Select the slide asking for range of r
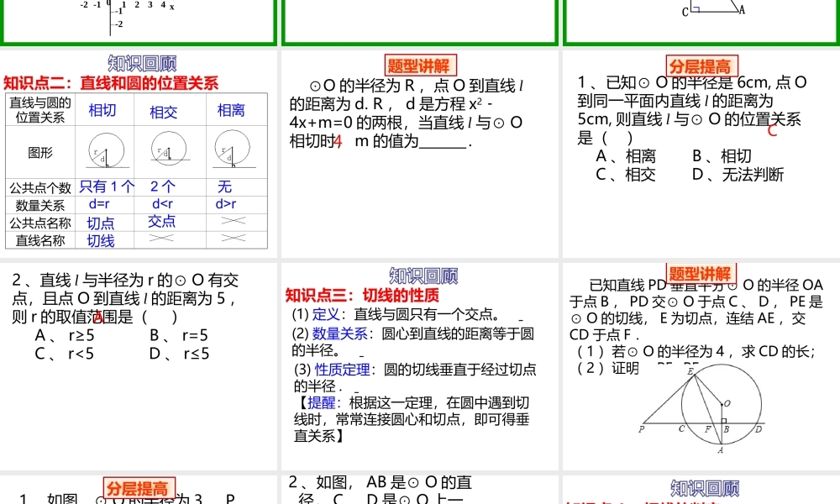This screenshot has height=504, width=840. 139,366
